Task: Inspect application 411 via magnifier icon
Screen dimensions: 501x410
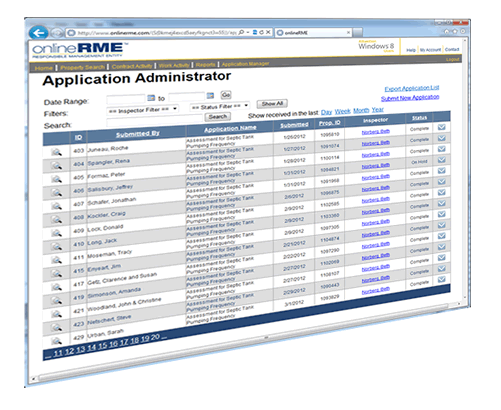Action: point(57,259)
